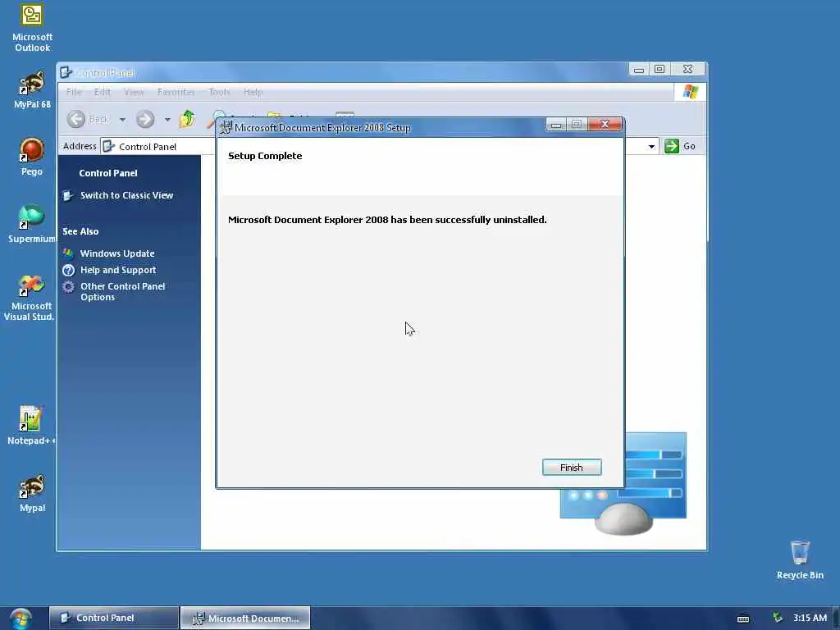The image size is (840, 630).
Task: Maximize the Control Panel window
Action: [x=660, y=69]
